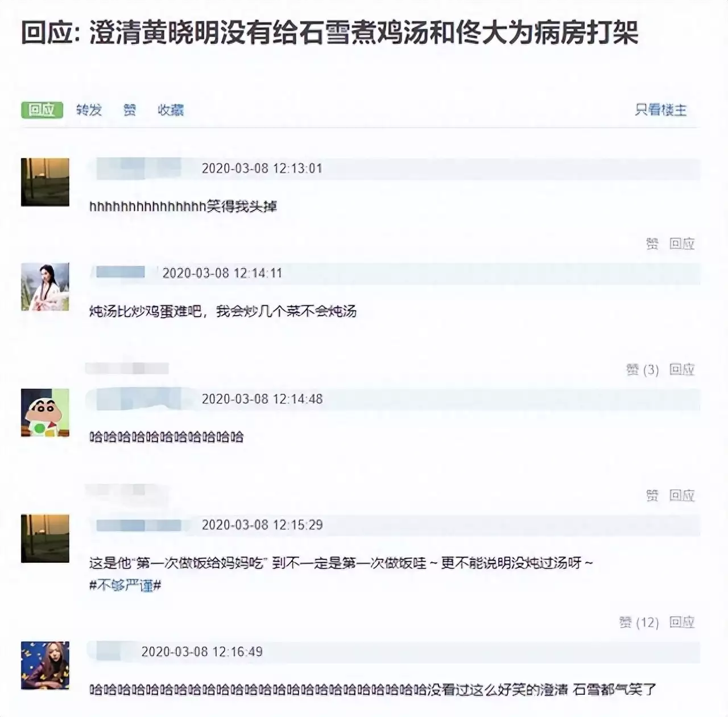Viewport: 728px width, 717px height.
Task: Like the 笑得我头掉 comment
Action: (x=652, y=244)
